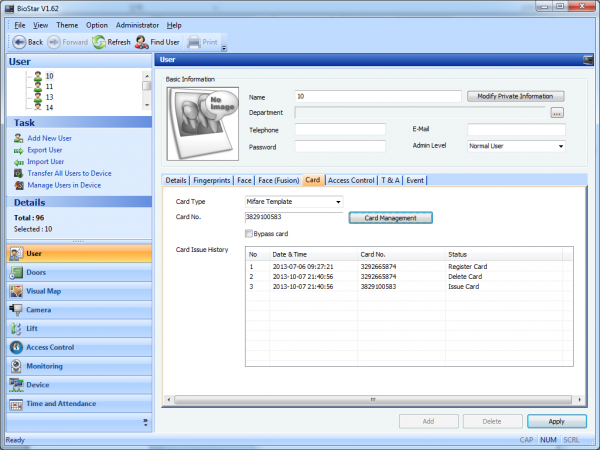
Task: Switch to the Access Control tab
Action: tap(350, 180)
